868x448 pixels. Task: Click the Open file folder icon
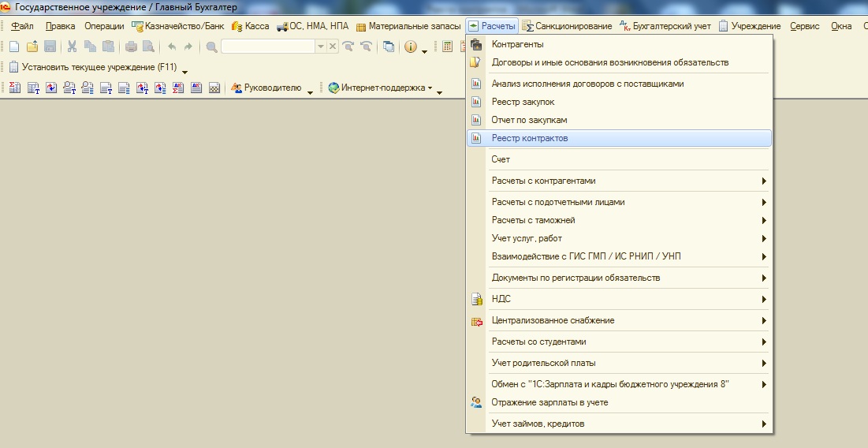click(x=32, y=47)
